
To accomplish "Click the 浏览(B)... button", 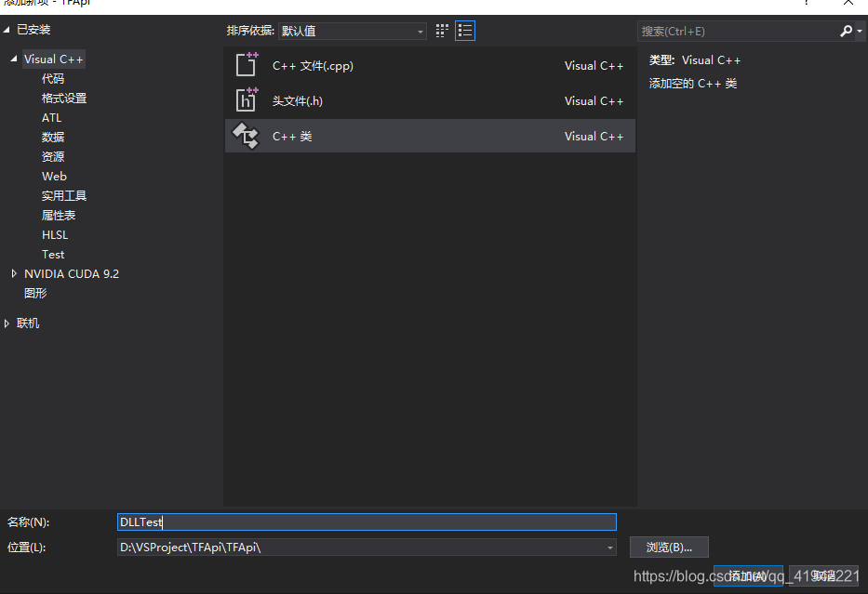I will (669, 548).
